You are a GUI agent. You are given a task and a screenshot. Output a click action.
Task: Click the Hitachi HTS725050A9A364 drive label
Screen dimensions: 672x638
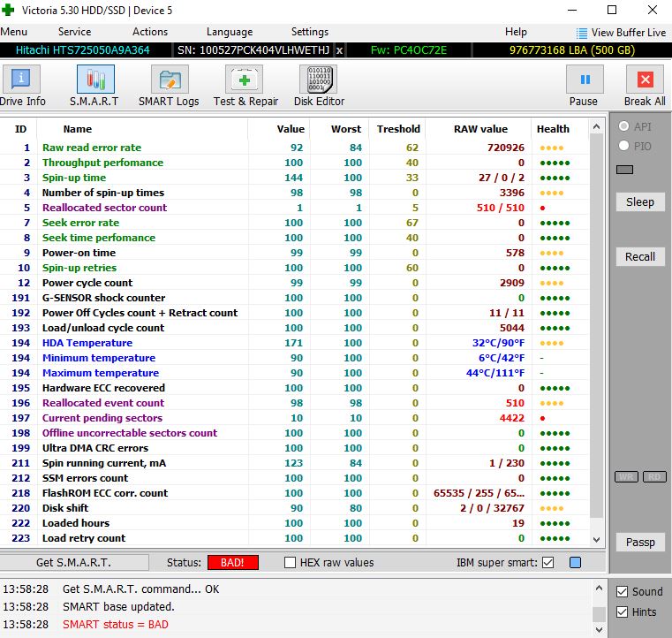point(83,50)
